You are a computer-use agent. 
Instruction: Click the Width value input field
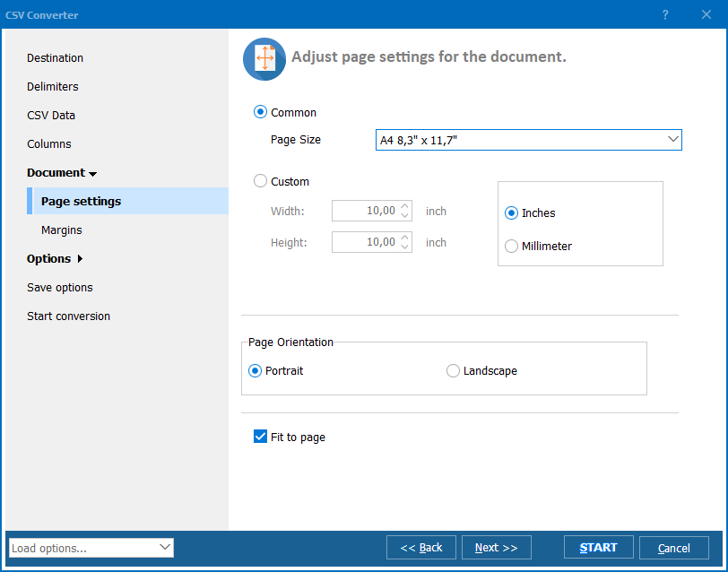click(x=364, y=212)
